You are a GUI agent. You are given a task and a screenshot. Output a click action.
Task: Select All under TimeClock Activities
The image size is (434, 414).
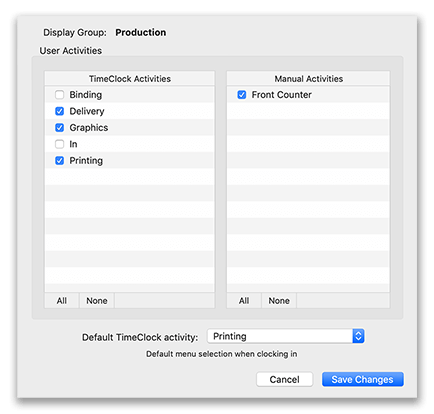point(62,301)
